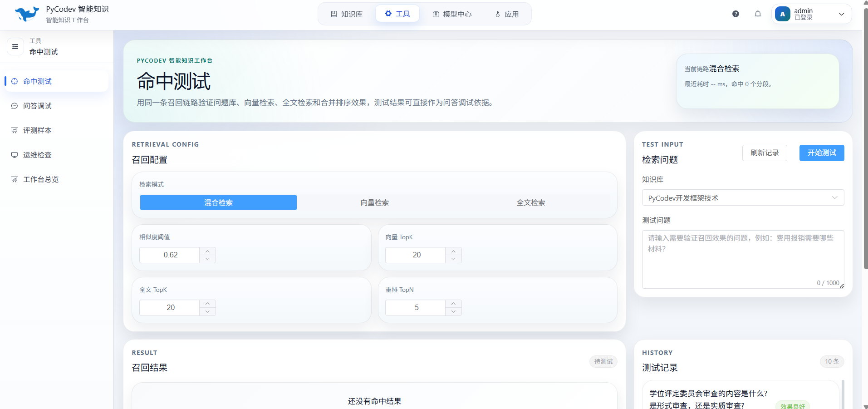This screenshot has height=409, width=868.
Task: Increase the 向量 TopK value
Action: tap(453, 251)
